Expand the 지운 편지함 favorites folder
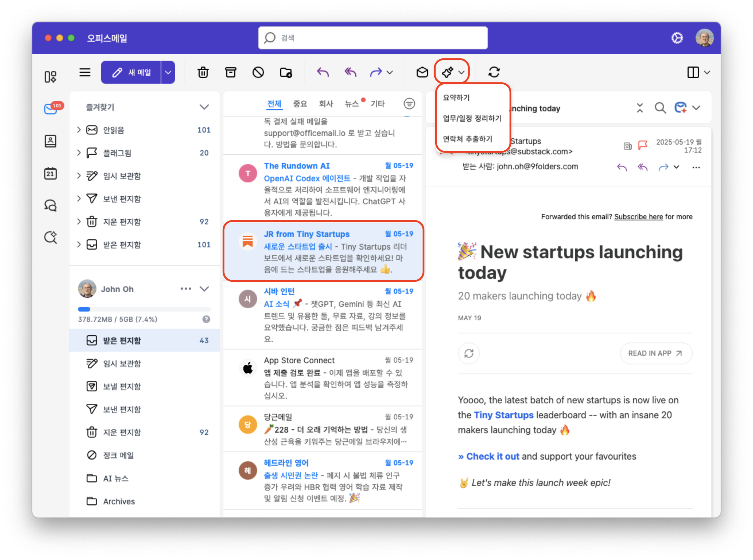753x560 pixels. click(79, 222)
